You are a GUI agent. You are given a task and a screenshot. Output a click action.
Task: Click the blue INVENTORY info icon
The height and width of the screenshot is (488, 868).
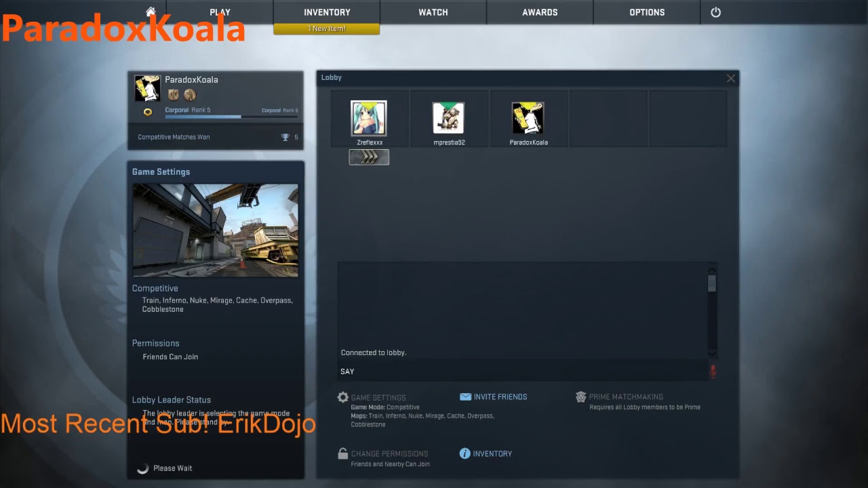(x=465, y=453)
